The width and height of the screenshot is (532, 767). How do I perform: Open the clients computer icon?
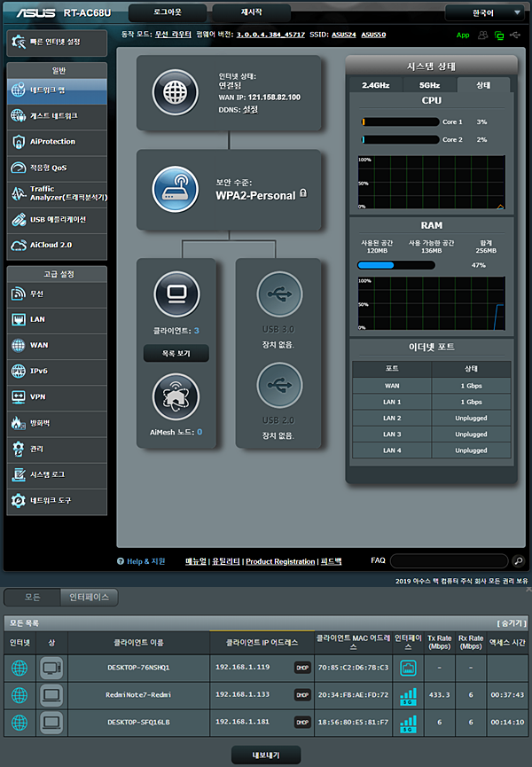[x=176, y=294]
